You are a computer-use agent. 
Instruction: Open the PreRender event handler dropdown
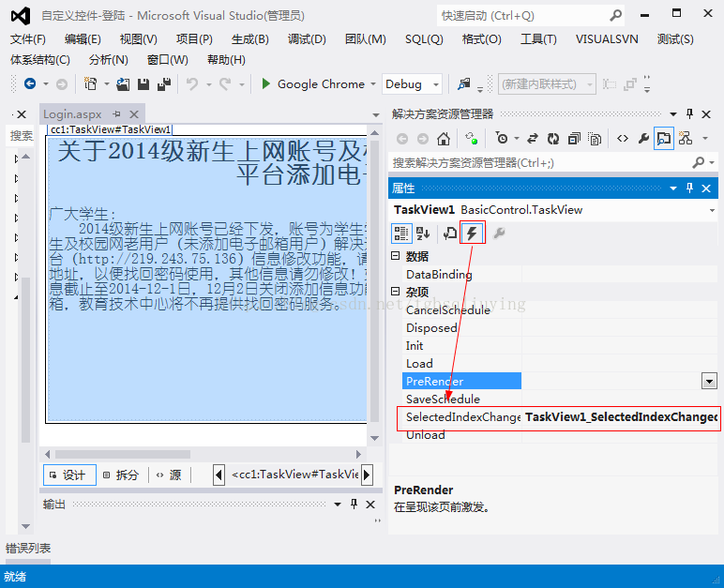[709, 382]
